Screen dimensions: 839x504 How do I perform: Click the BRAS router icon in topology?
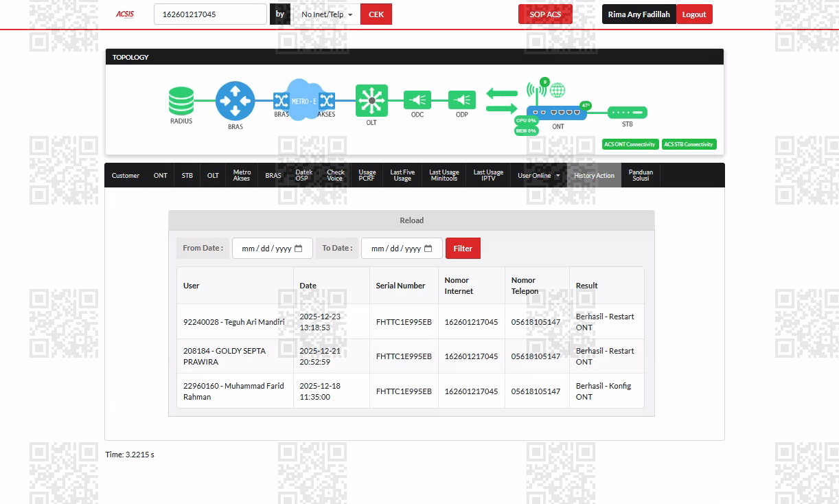[x=235, y=102]
